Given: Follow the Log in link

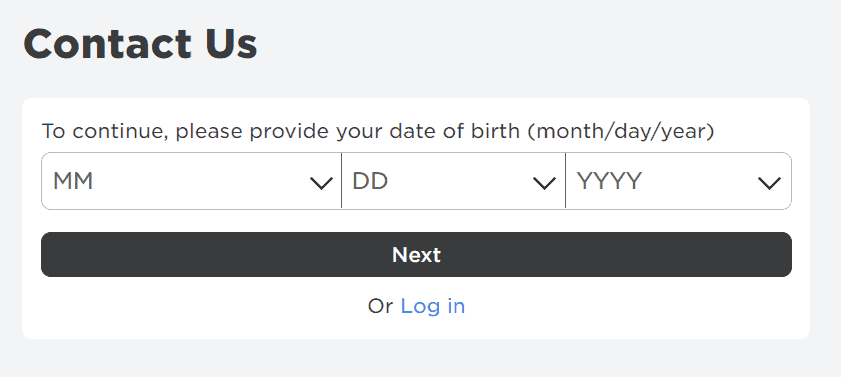Looking at the screenshot, I should [x=433, y=306].
